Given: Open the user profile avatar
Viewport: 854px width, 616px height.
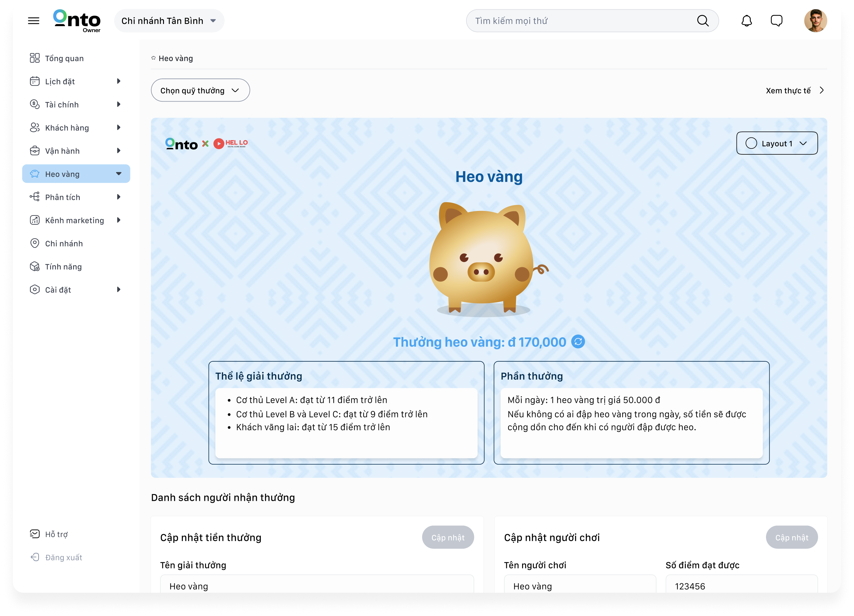Looking at the screenshot, I should 815,21.
